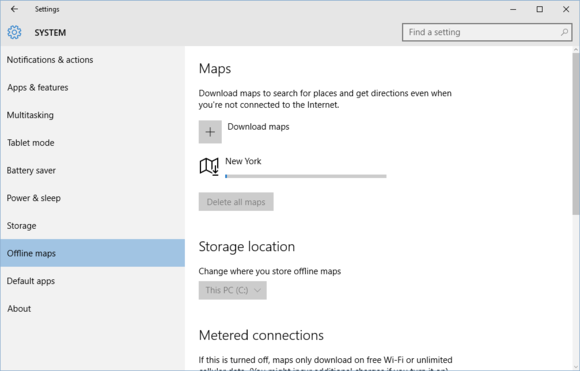The width and height of the screenshot is (580, 371).
Task: Click the Download maps label
Action: (x=258, y=127)
